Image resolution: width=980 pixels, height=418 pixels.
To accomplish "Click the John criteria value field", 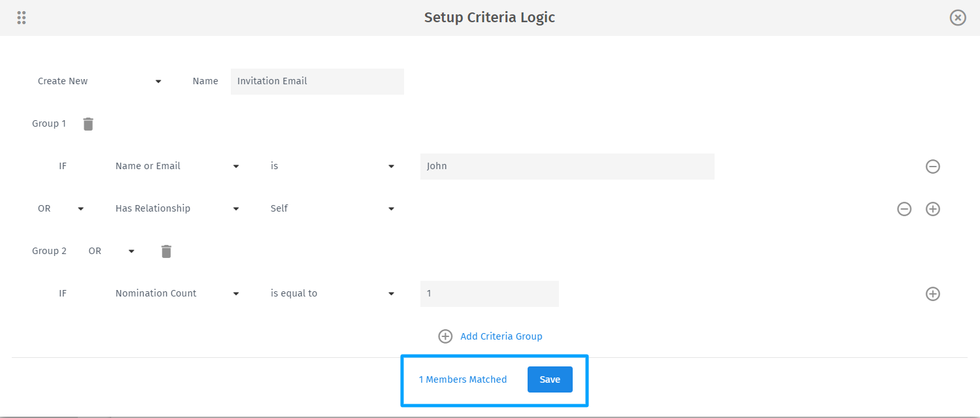I will (x=566, y=166).
